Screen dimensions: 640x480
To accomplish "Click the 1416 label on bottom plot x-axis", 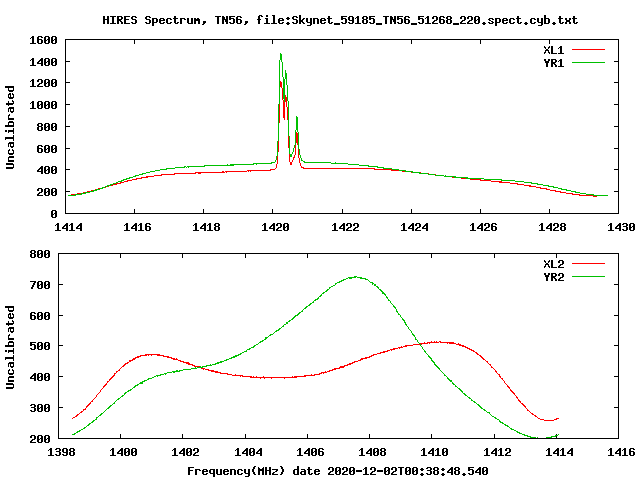I will [x=621, y=452].
